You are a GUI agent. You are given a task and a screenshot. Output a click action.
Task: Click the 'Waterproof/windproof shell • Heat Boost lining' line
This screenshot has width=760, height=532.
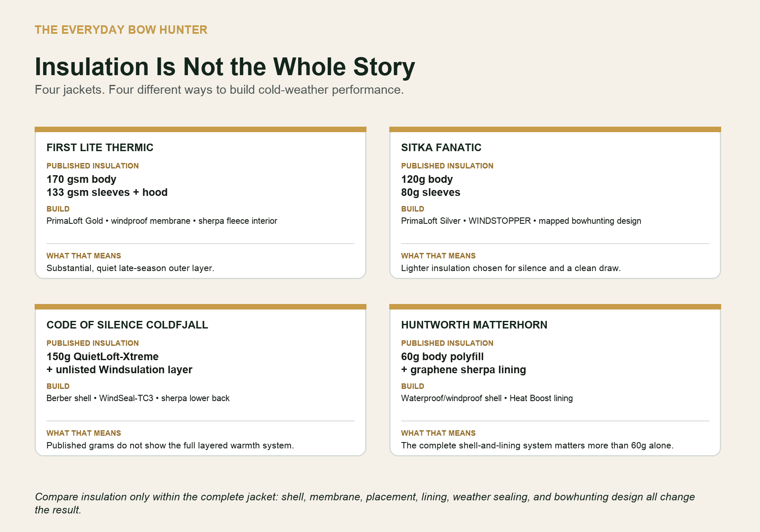coord(487,398)
